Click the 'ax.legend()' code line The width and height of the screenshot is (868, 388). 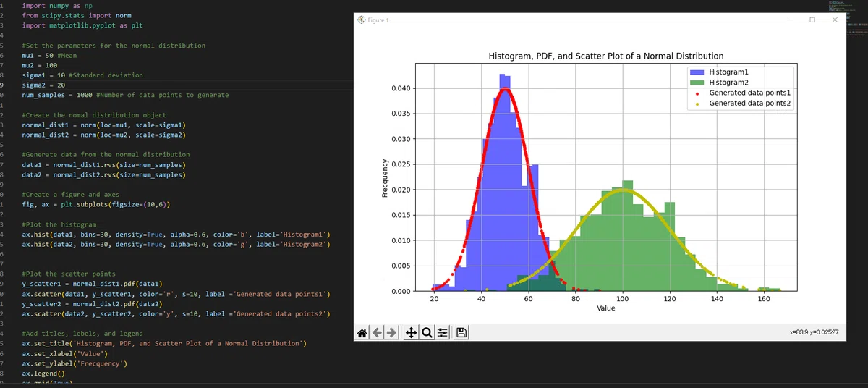[x=43, y=374]
